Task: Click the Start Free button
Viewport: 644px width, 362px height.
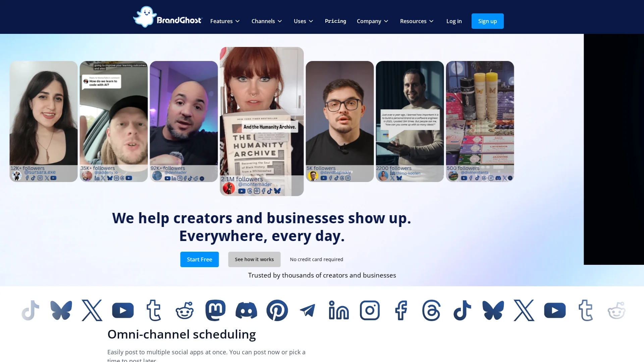Action: point(200,259)
